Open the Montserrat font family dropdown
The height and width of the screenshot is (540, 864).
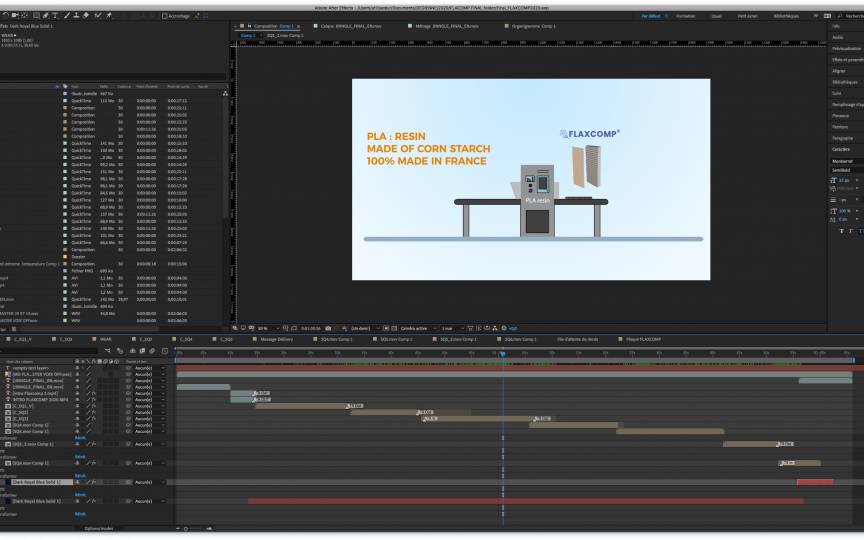[843, 161]
